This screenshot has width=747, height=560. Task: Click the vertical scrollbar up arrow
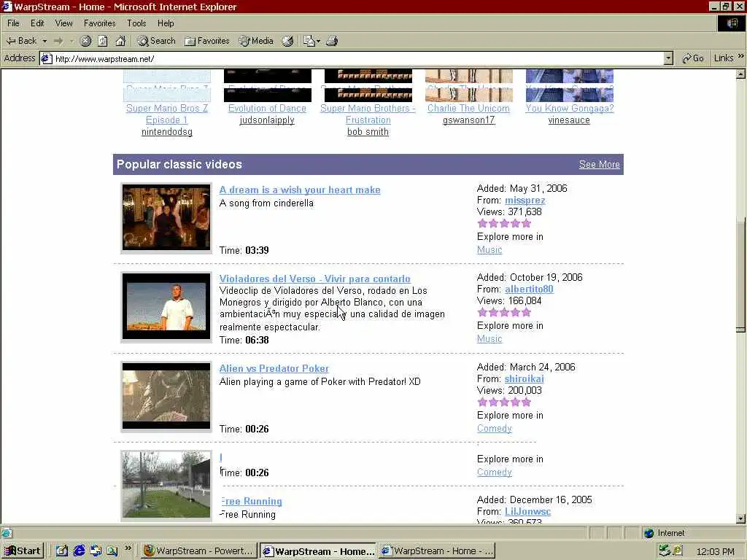pos(740,74)
